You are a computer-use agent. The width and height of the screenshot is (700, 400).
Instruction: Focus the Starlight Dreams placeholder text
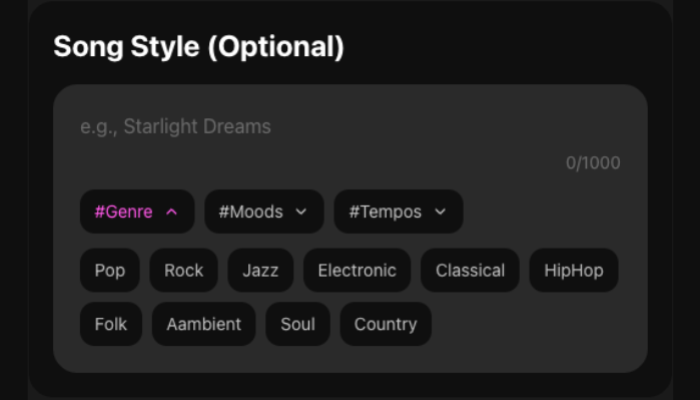[176, 127]
